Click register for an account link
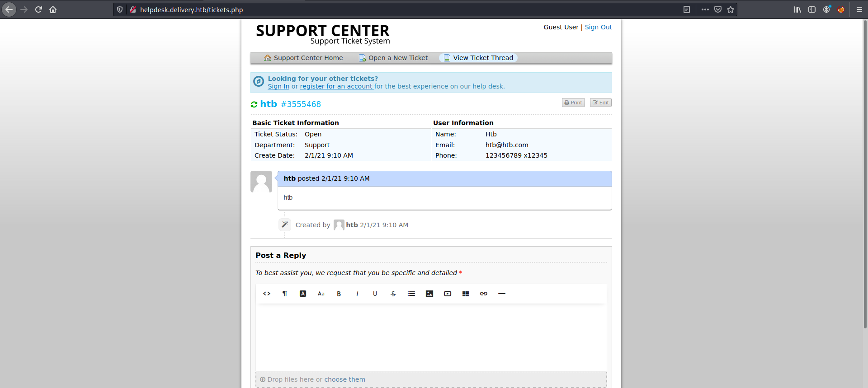This screenshot has height=388, width=868. point(337,86)
